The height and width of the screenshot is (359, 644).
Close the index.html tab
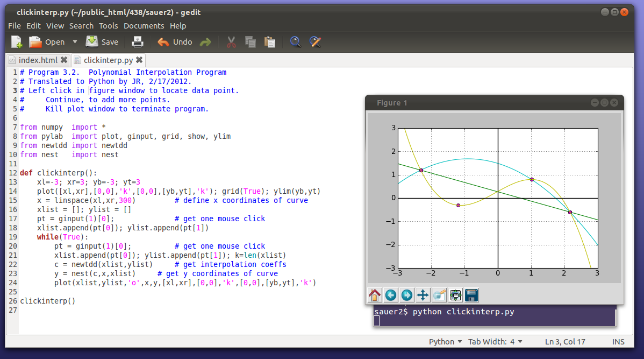coord(64,60)
